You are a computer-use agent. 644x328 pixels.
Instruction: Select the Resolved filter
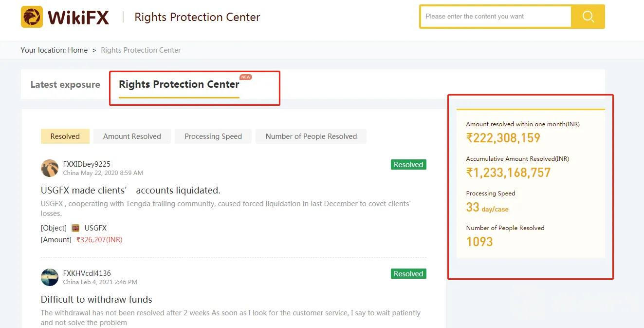[65, 136]
